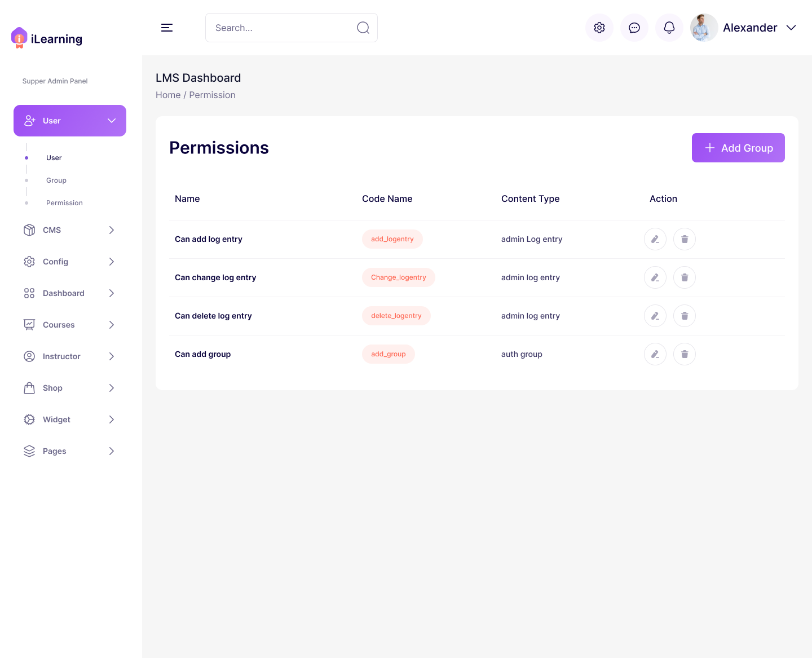Select the Permission radio item in sidebar
Image resolution: width=812 pixels, height=658 pixels.
pos(64,202)
